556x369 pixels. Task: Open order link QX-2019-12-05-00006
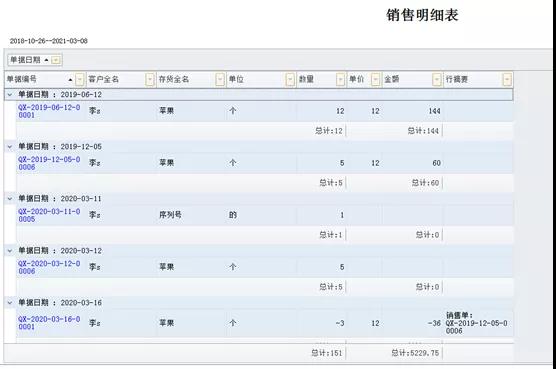coord(49,163)
